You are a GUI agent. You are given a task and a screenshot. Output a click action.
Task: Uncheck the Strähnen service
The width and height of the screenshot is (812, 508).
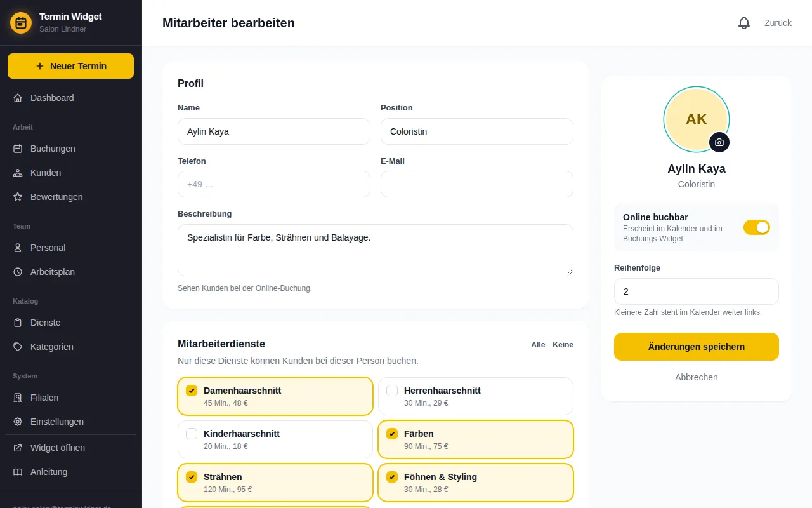pyautogui.click(x=192, y=477)
